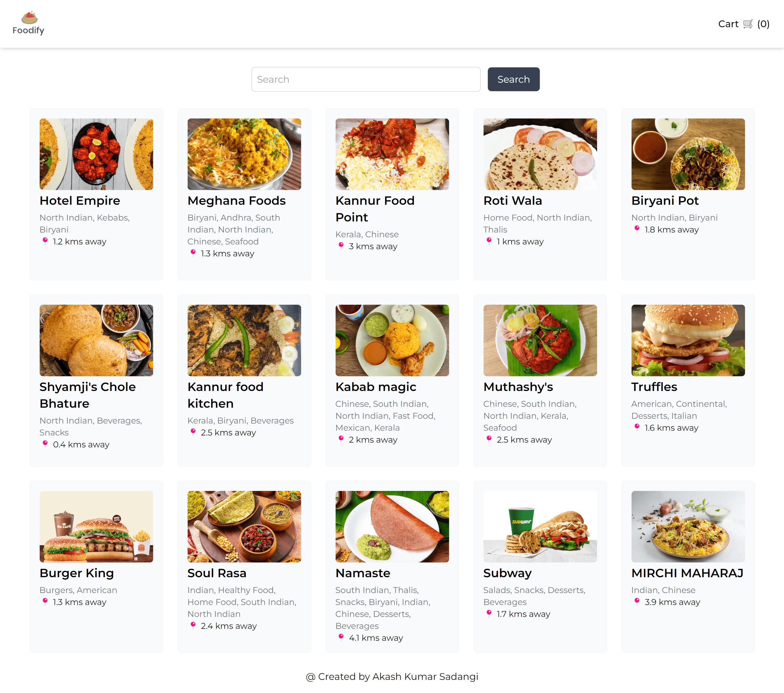784x693 pixels.
Task: Select the Burger King restaurant image
Action: pos(96,526)
